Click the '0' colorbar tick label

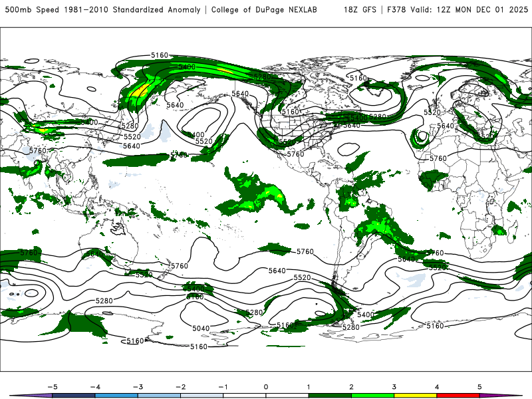pos(266,387)
